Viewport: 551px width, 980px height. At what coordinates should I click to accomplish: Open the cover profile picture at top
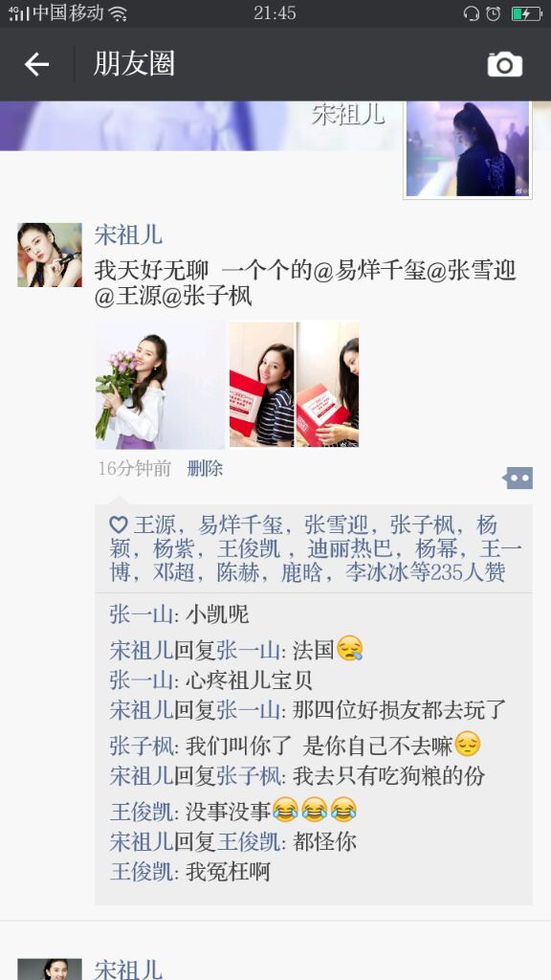pos(467,149)
